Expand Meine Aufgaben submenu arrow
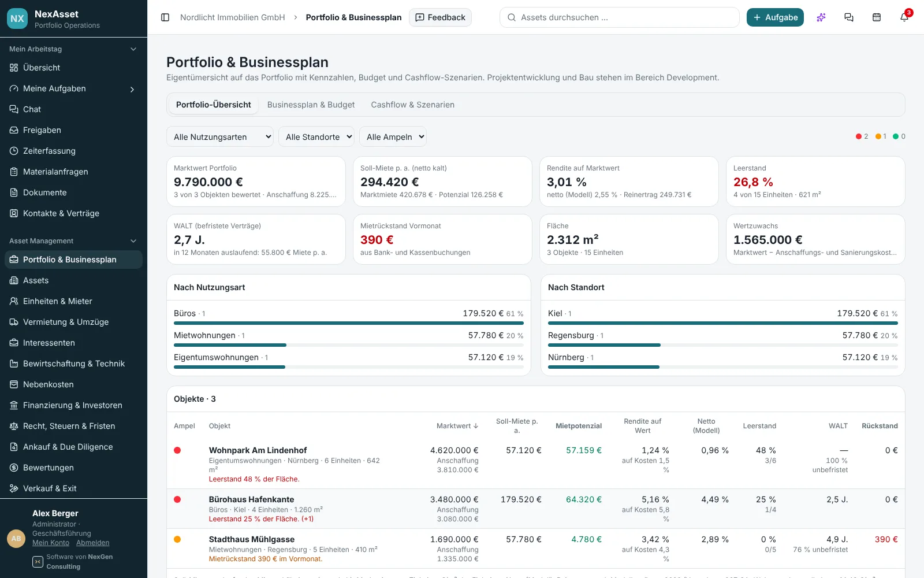This screenshot has height=578, width=924. 132,89
